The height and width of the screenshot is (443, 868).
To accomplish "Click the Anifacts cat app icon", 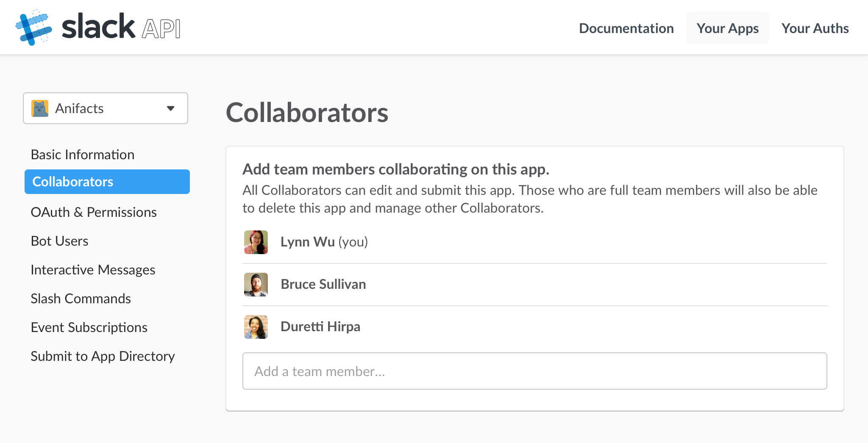I will click(40, 108).
